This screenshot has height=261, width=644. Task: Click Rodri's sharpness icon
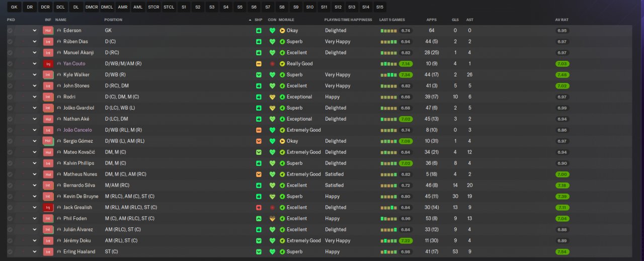point(259,97)
